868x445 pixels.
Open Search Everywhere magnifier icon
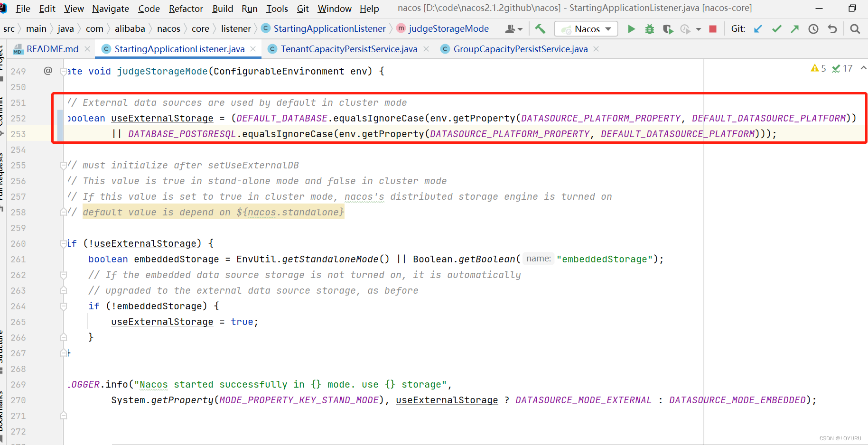pyautogui.click(x=855, y=29)
